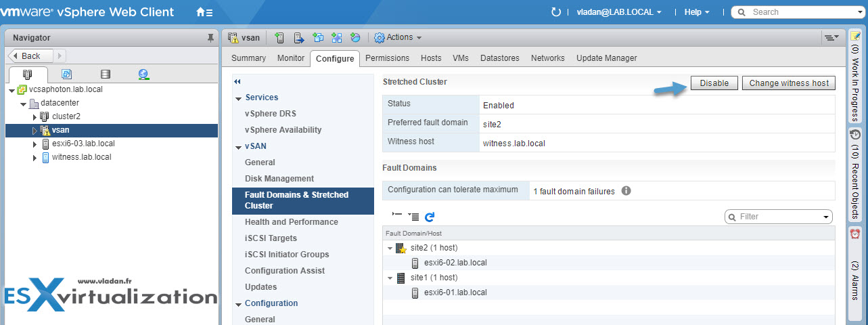Collapse the site2 fault domain row
The image size is (868, 325).
(390, 248)
